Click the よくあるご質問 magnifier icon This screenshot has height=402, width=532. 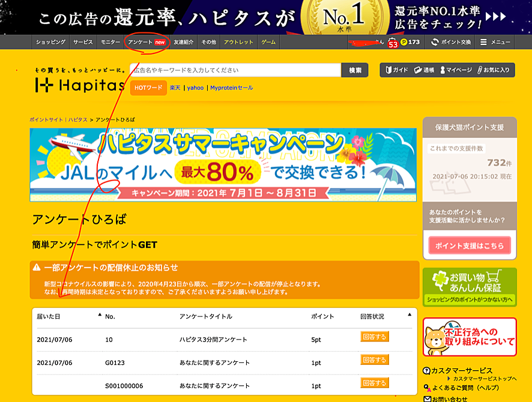[427, 388]
